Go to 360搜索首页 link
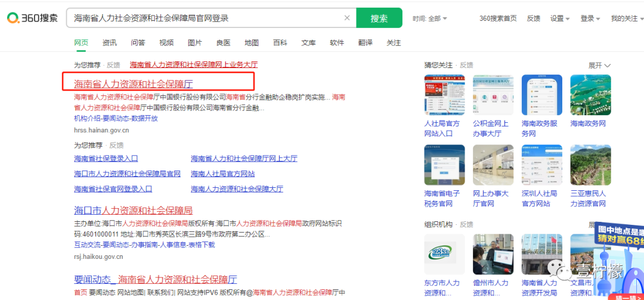The height and width of the screenshot is (300, 644). pyautogui.click(x=498, y=18)
